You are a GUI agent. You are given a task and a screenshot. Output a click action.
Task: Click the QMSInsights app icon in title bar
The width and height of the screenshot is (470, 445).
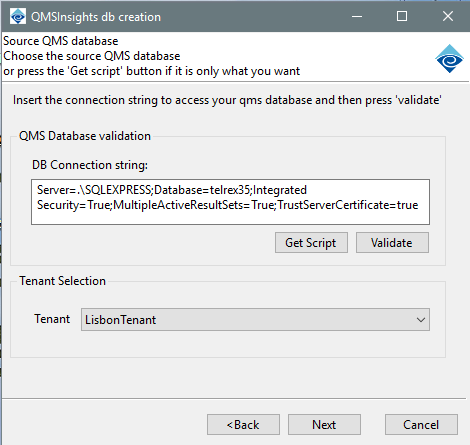coord(18,16)
